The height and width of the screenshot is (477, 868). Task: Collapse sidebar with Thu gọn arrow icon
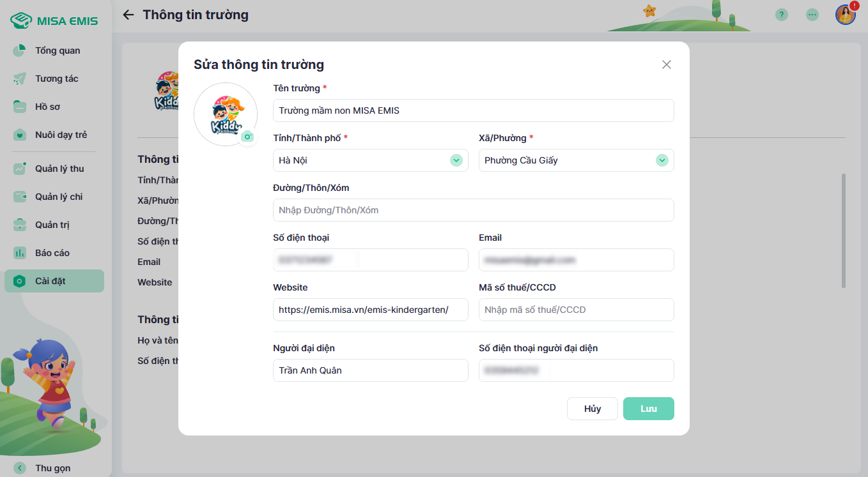click(20, 468)
